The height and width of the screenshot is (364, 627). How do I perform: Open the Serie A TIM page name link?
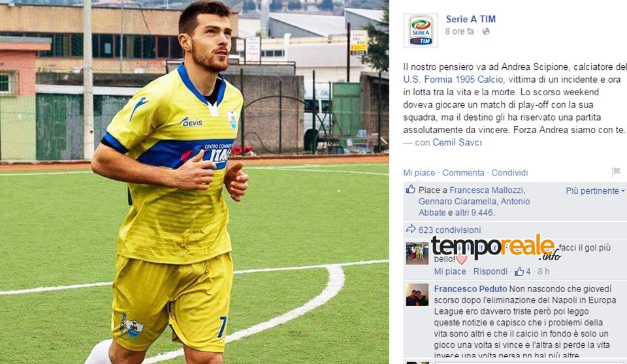(471, 19)
